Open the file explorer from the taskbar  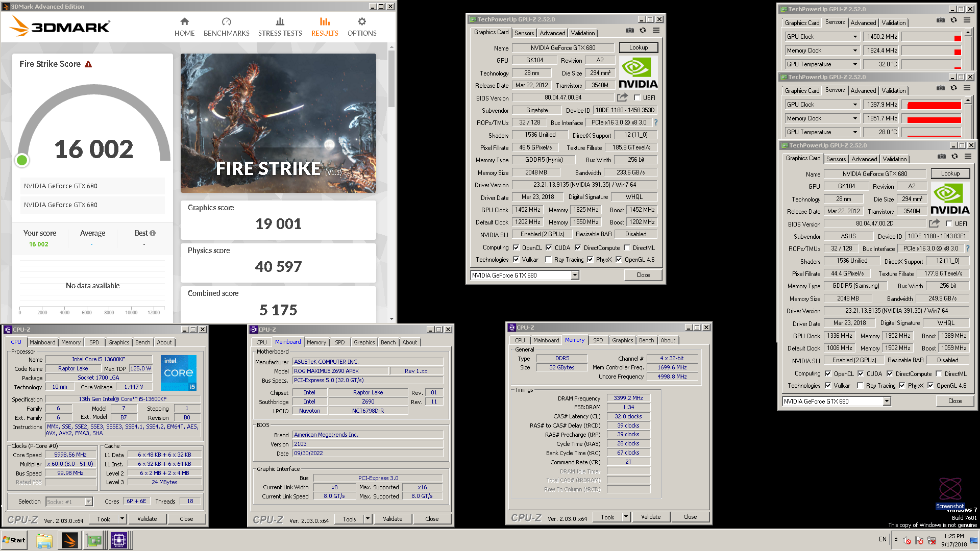(44, 540)
